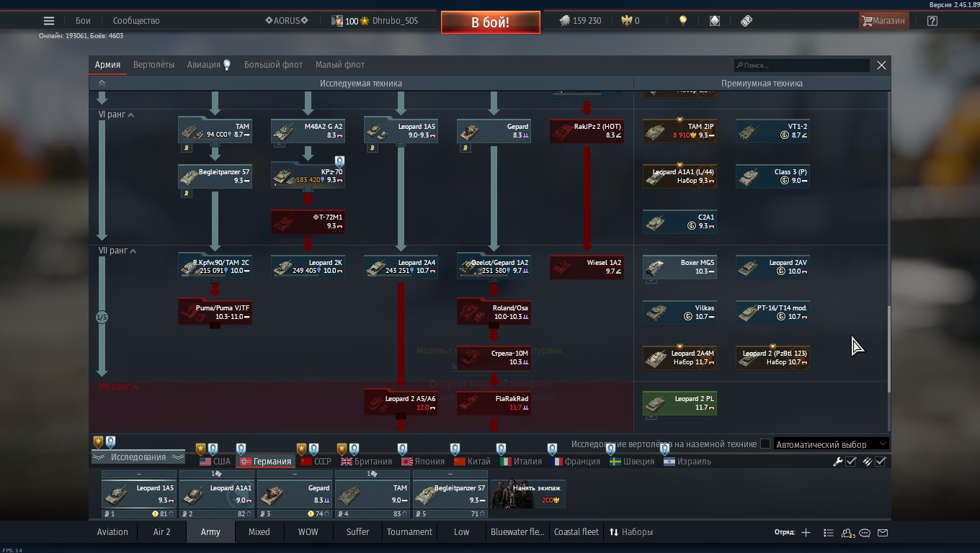This screenshot has height=553, width=980.
Task: Switch to the Tournament preset
Action: pos(409,532)
